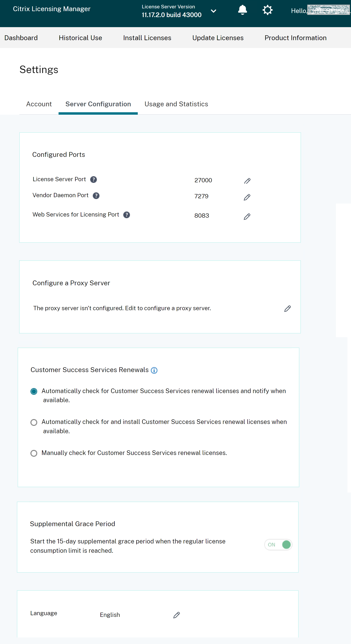This screenshot has width=351, height=644.
Task: Switch to the Account tab
Action: click(x=39, y=104)
